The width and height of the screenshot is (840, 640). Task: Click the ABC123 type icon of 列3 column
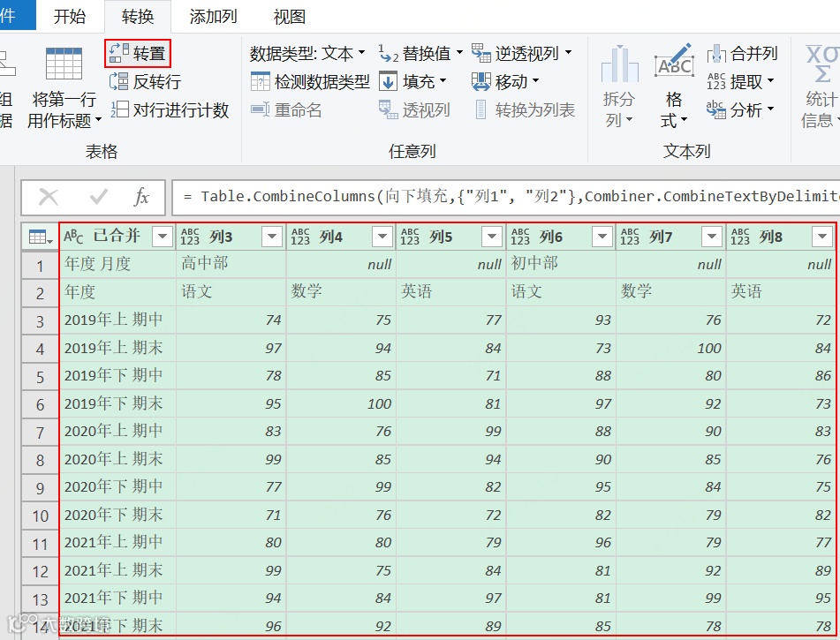(190, 237)
